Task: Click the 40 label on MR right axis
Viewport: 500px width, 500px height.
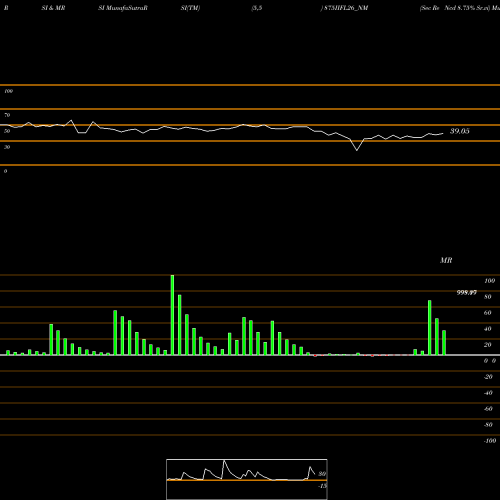Action: (x=488, y=329)
